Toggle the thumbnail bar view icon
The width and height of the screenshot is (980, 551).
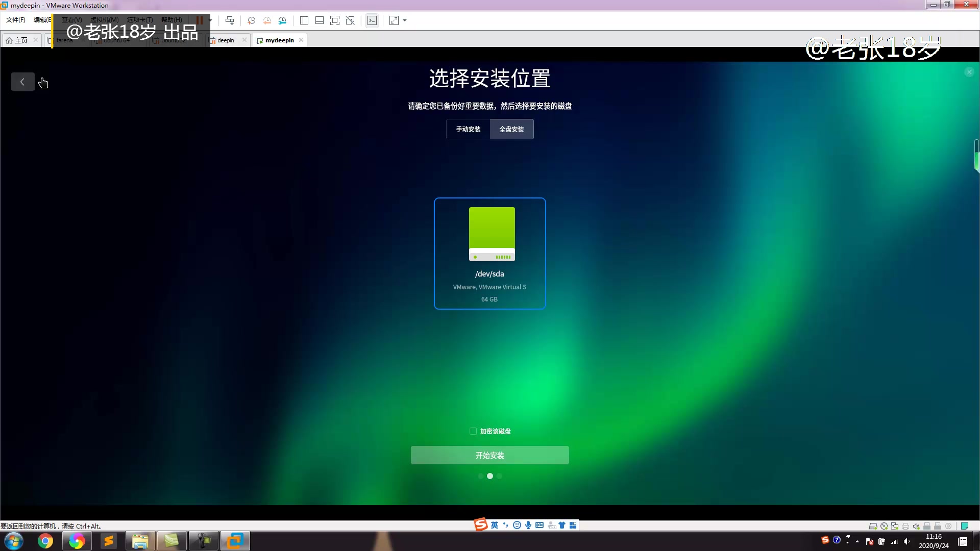coord(320,20)
